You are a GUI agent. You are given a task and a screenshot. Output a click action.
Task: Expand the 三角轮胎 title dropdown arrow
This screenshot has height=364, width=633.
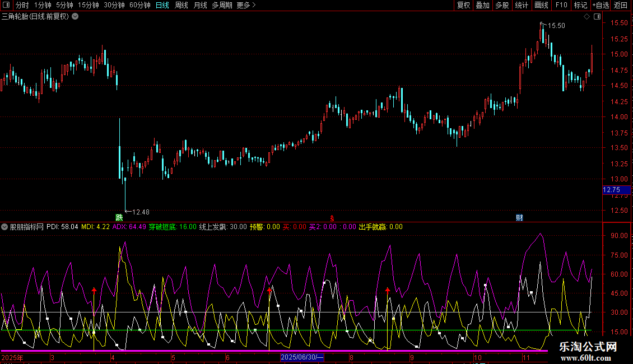point(76,16)
